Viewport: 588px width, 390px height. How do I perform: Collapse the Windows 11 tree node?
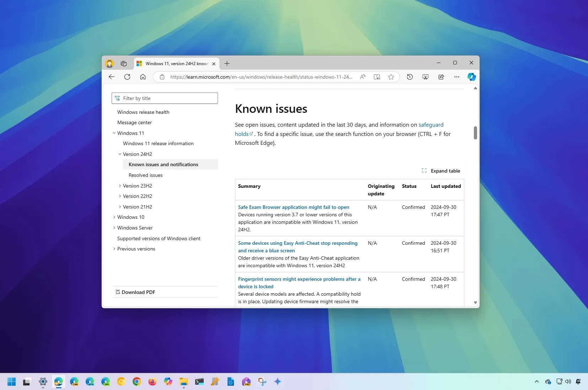click(x=114, y=133)
